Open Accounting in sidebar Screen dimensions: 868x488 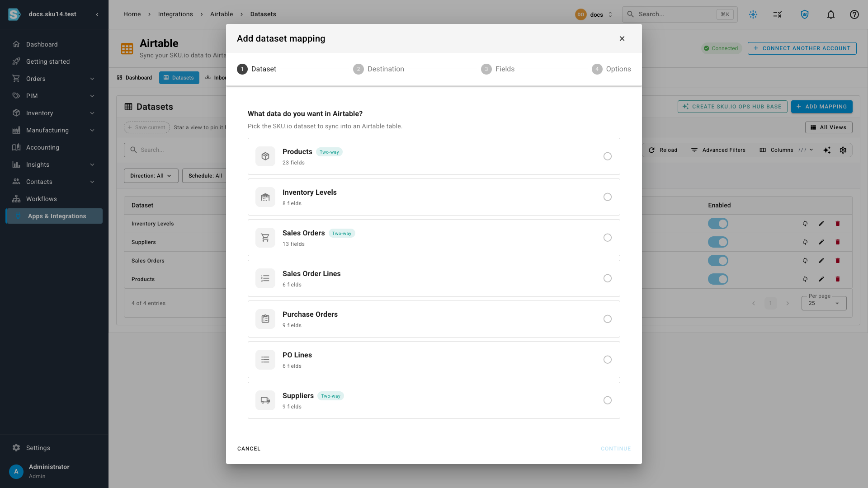click(x=54, y=147)
